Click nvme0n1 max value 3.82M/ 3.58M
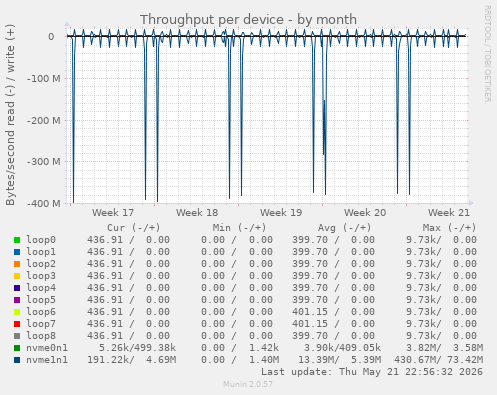 (x=444, y=348)
